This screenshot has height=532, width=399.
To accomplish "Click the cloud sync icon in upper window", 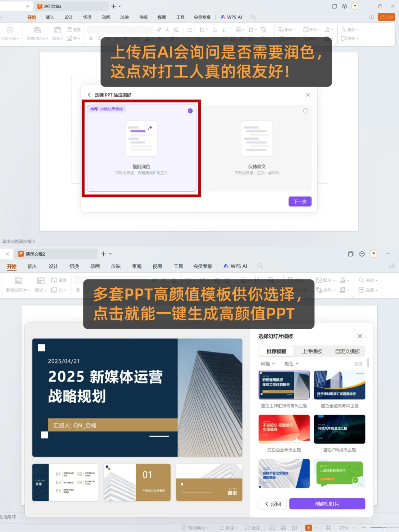I will [x=371, y=17].
